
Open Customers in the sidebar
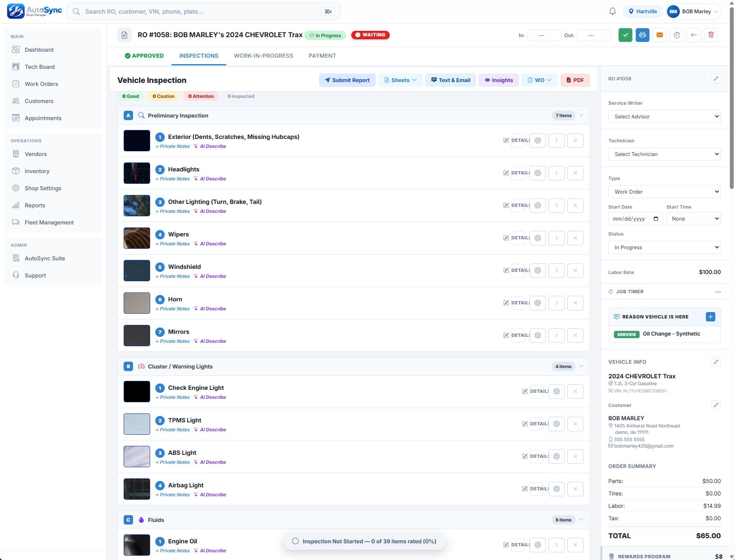tap(53, 101)
